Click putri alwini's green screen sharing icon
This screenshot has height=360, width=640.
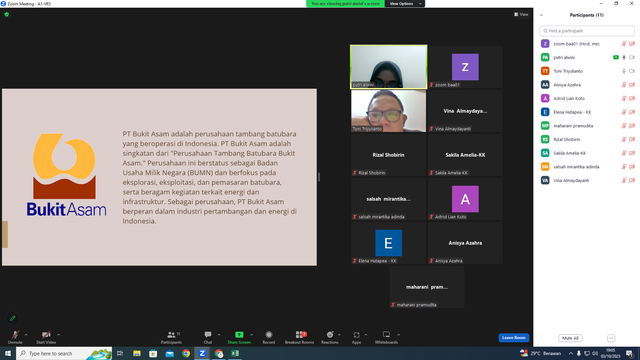pyautogui.click(x=616, y=58)
